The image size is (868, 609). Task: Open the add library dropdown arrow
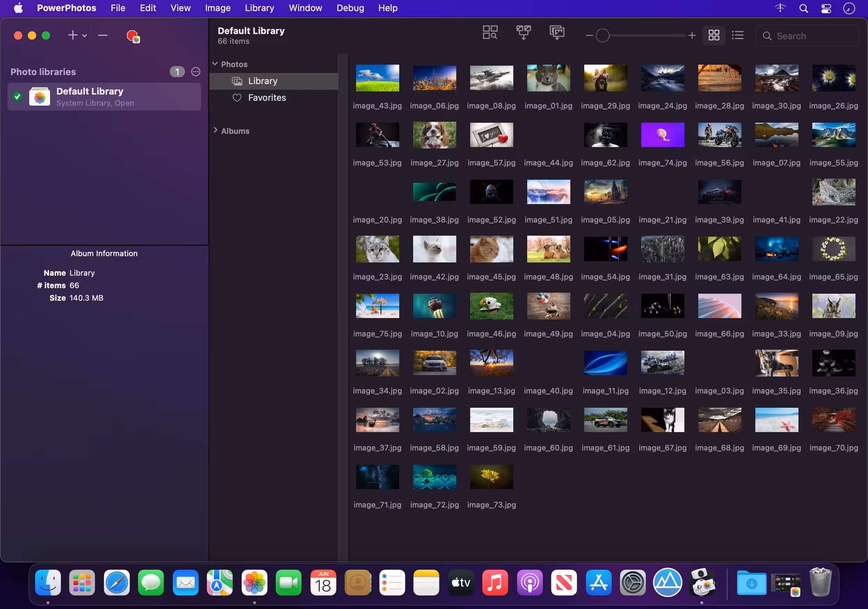85,35
